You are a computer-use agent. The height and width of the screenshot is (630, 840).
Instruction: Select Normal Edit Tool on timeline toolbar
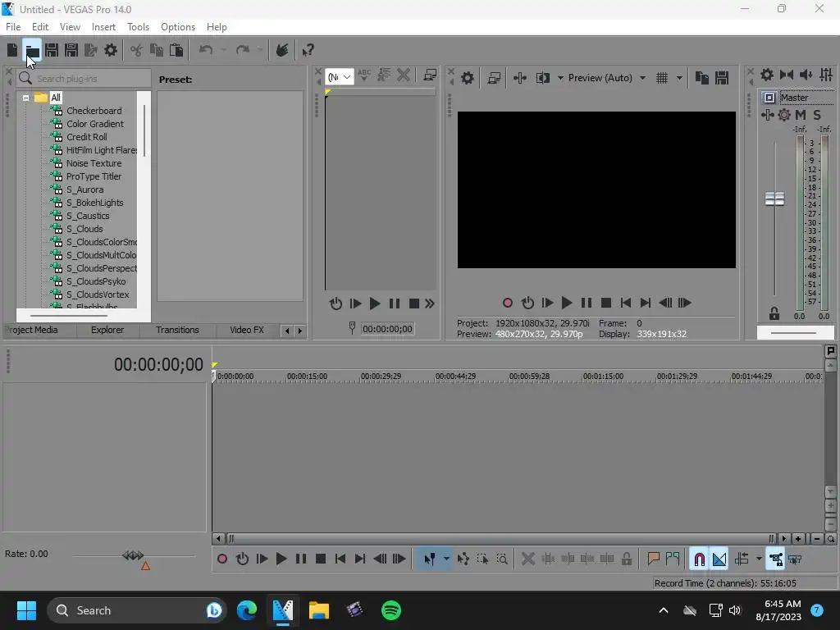tap(429, 559)
